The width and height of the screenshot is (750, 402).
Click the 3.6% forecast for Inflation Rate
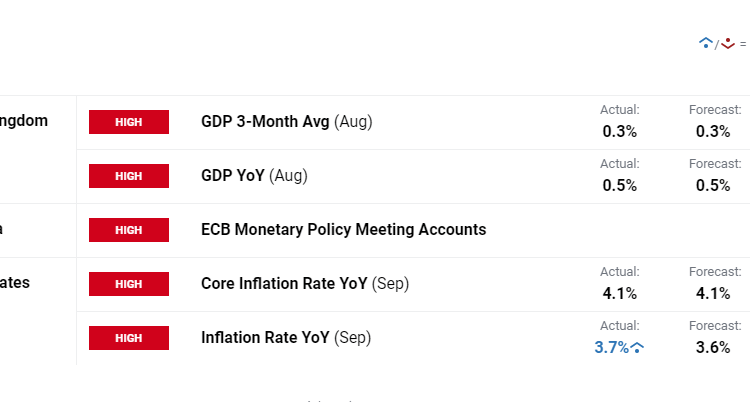(x=713, y=348)
